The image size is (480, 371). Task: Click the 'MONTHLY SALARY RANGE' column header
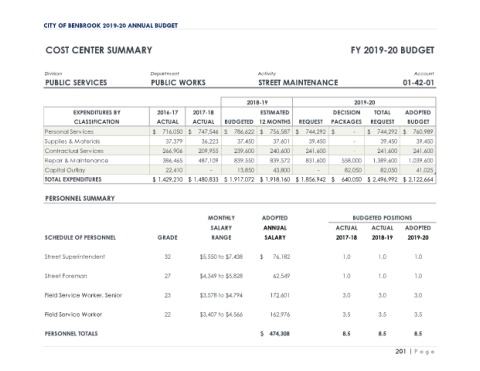click(x=221, y=228)
